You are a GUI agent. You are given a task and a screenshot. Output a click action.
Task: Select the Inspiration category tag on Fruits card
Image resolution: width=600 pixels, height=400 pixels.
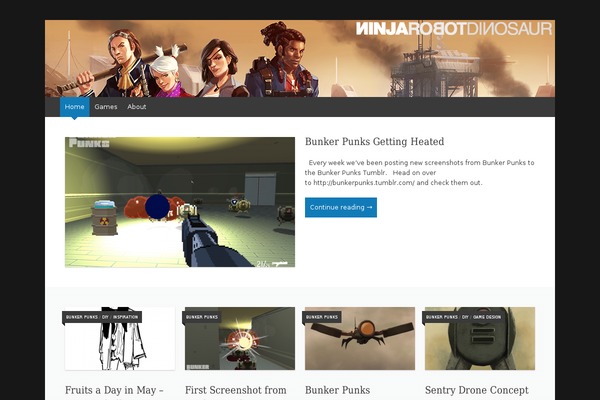(125, 317)
